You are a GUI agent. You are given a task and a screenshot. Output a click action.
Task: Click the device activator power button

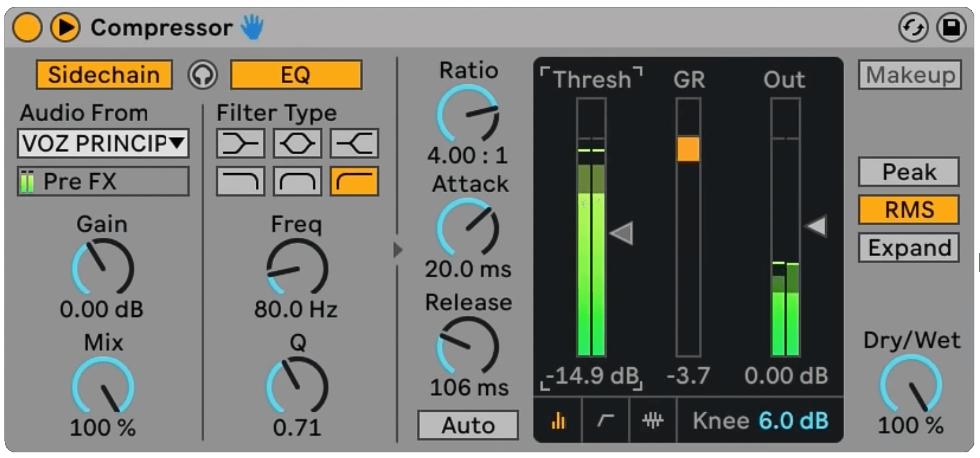27,28
